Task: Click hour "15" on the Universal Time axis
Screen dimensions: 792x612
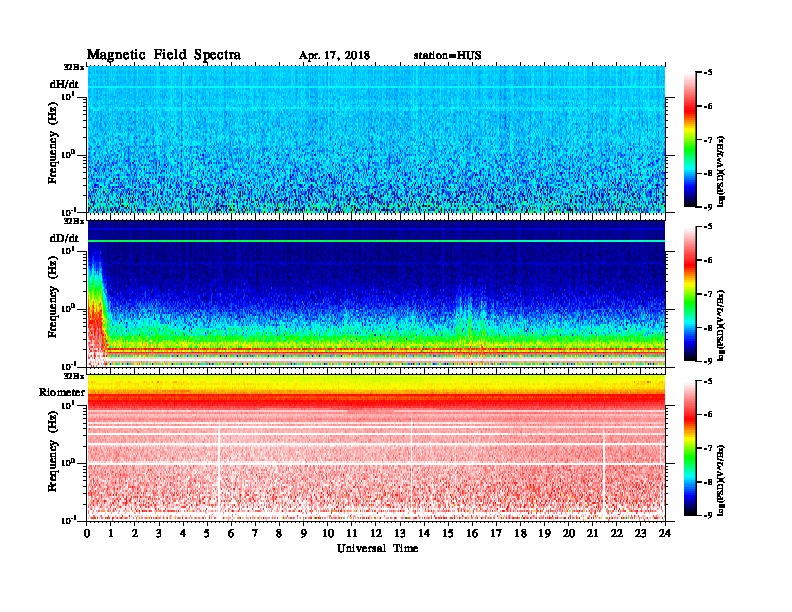Action: pyautogui.click(x=448, y=534)
